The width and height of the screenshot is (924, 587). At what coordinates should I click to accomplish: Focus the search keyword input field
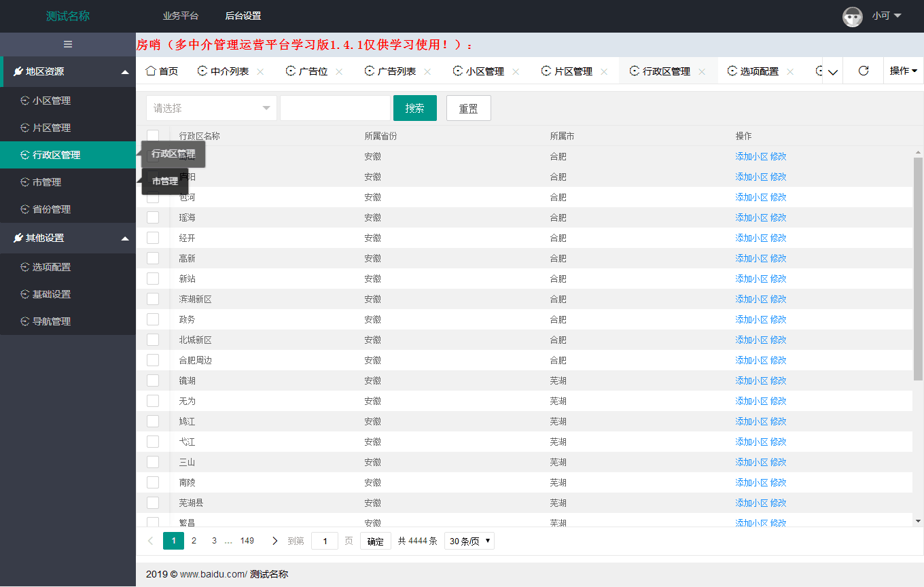pyautogui.click(x=335, y=108)
